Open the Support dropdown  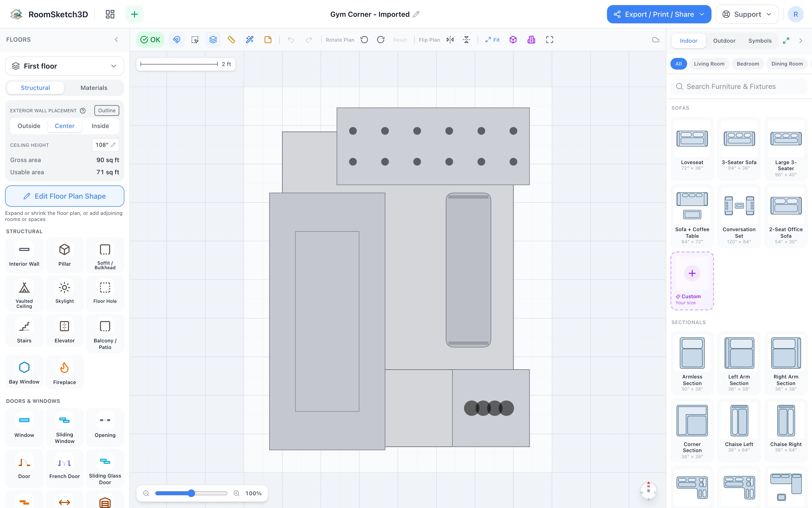(x=747, y=14)
